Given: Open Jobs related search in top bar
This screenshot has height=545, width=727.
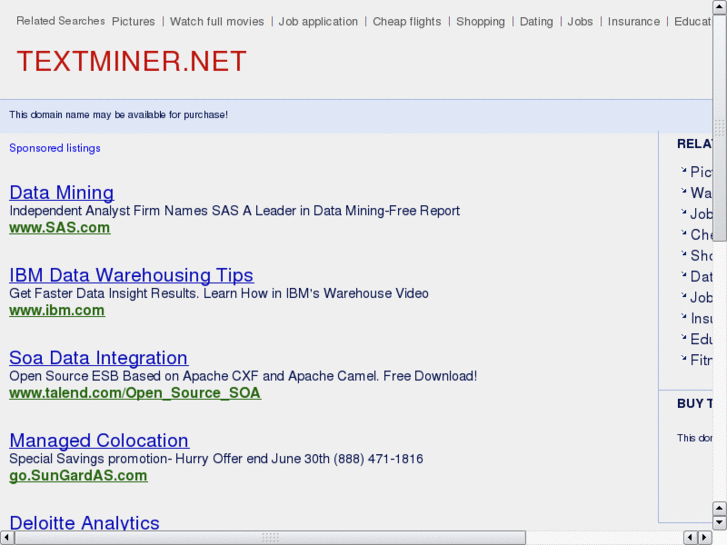Looking at the screenshot, I should pyautogui.click(x=580, y=21).
